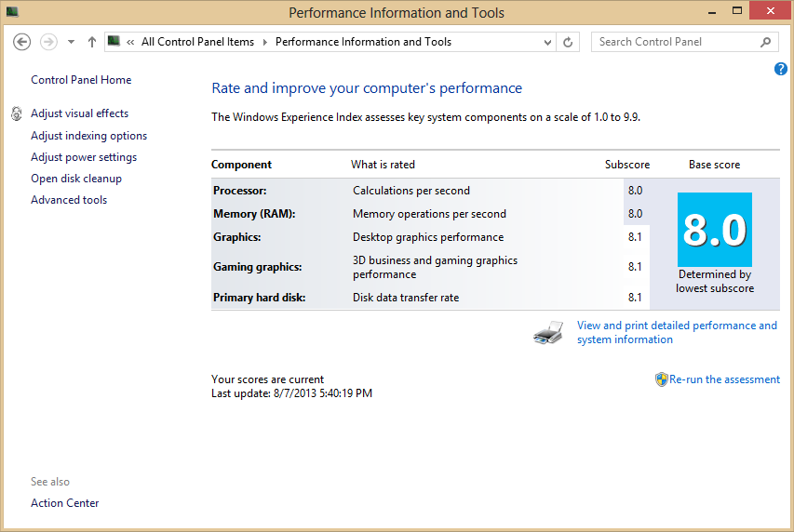Click the forward navigation arrow
Image resolution: width=794 pixels, height=532 pixels.
pos(48,42)
